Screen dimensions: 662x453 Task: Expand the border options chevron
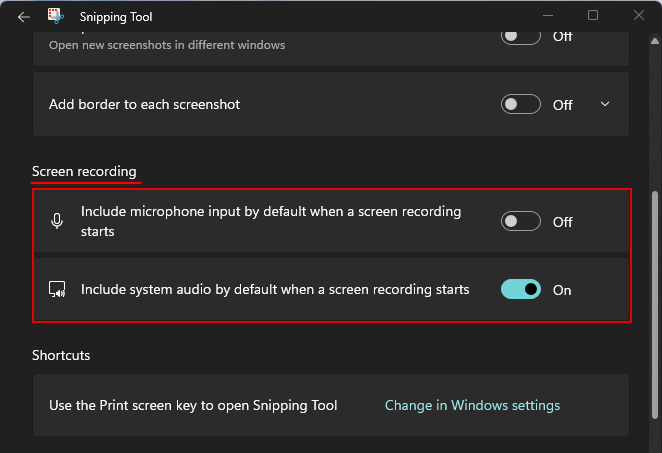tap(605, 104)
